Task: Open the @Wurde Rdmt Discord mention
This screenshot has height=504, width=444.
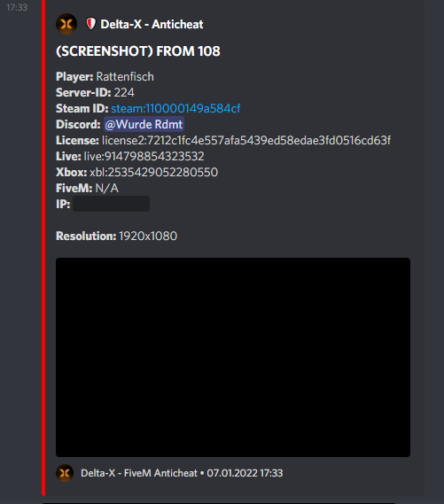Action: [144, 124]
